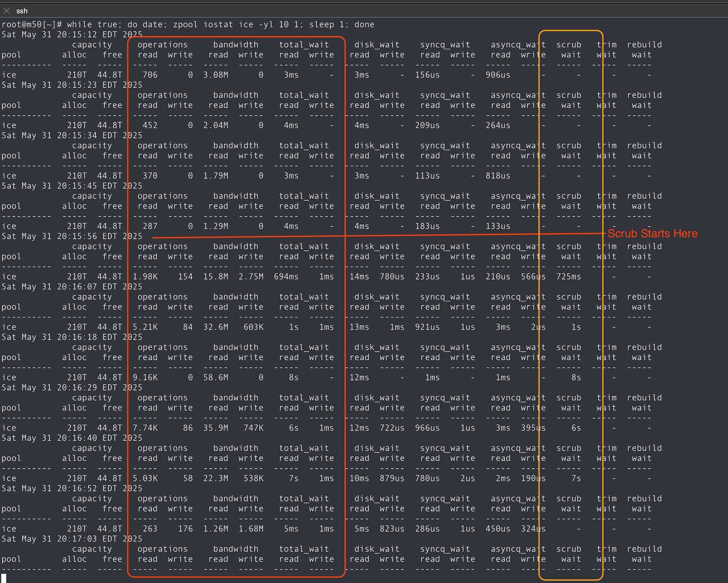Click the read operations value 263

150,529
